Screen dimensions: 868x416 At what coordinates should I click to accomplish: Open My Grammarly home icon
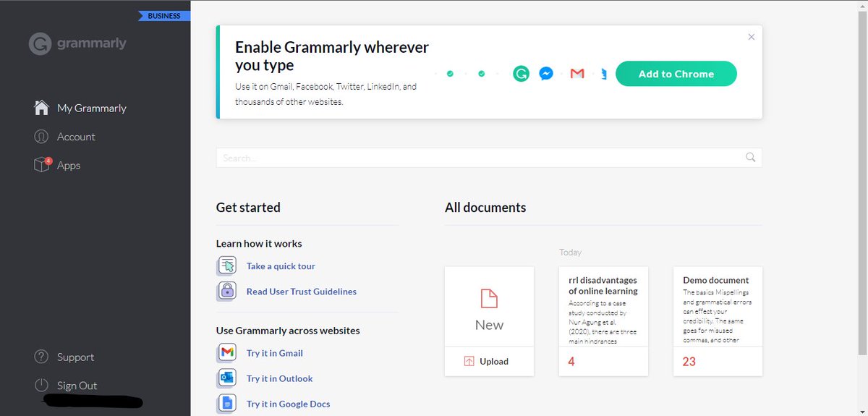(41, 108)
